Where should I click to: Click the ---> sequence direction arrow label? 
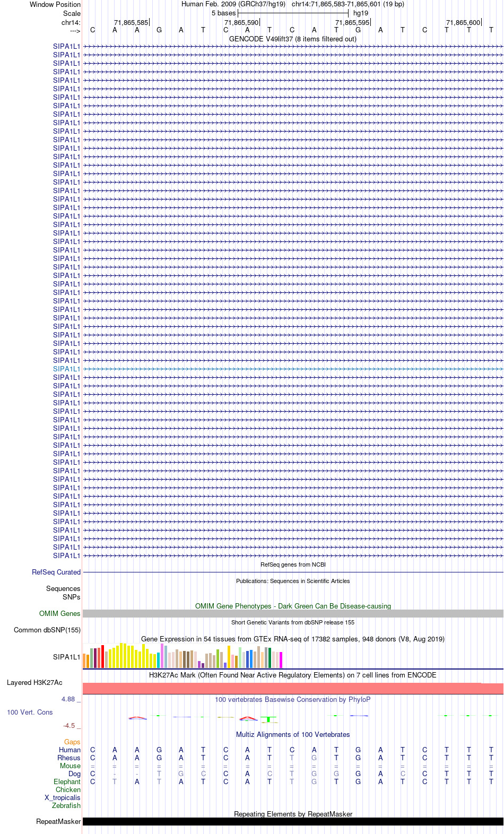[x=75, y=31]
